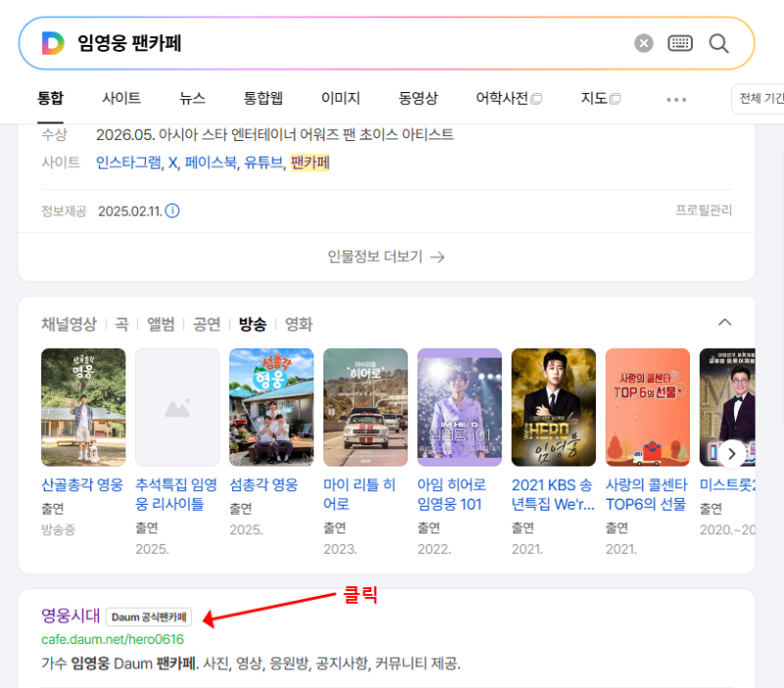Open the 미스트롯 title link
This screenshot has height=688, width=784.
tap(727, 484)
